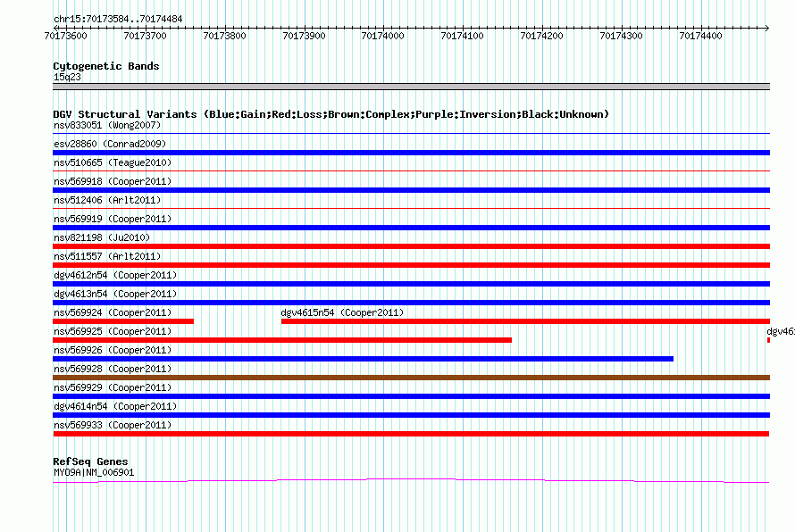Click the MYO9A|NM_006901 gene label
Screen dimensions: 795x532
coord(94,473)
